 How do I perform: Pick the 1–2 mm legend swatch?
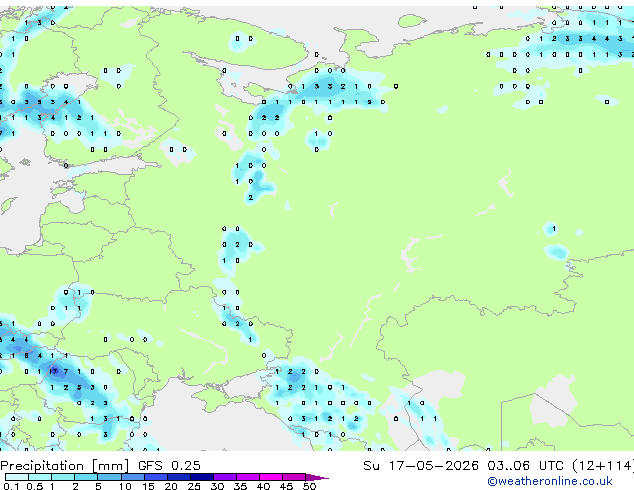click(63, 477)
